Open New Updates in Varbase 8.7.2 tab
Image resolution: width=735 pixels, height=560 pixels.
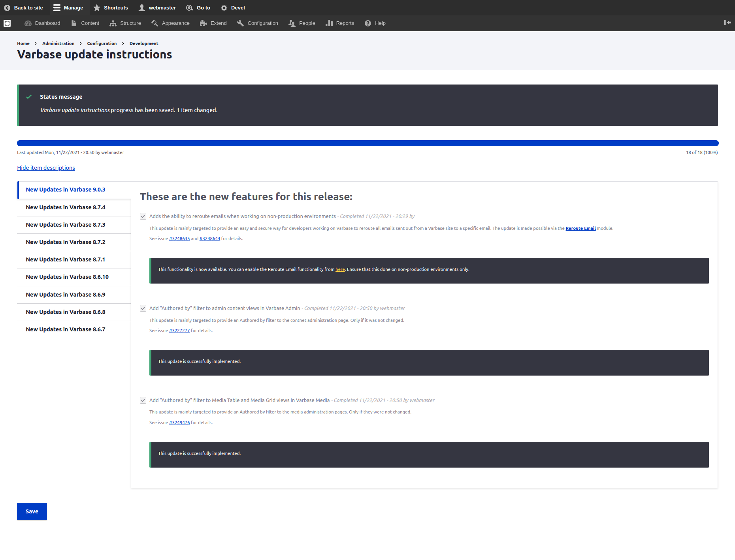74,242
